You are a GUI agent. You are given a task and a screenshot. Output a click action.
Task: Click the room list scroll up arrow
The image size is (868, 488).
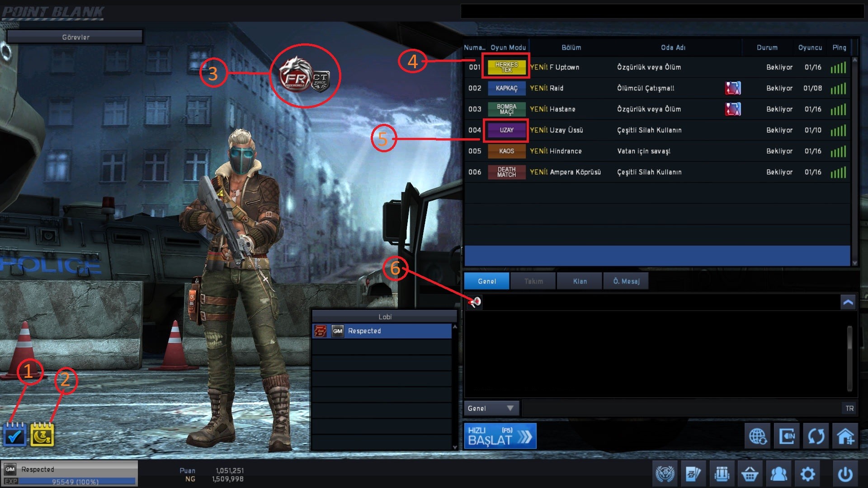click(854, 60)
